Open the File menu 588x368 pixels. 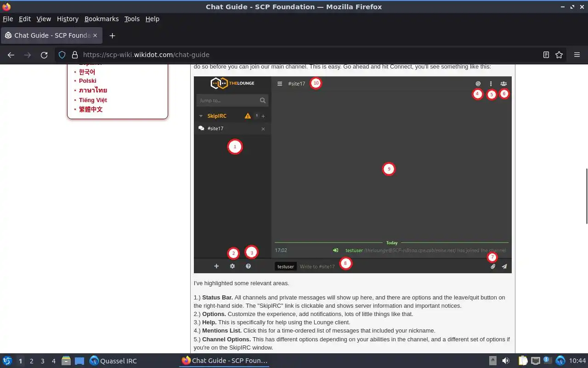tap(8, 19)
